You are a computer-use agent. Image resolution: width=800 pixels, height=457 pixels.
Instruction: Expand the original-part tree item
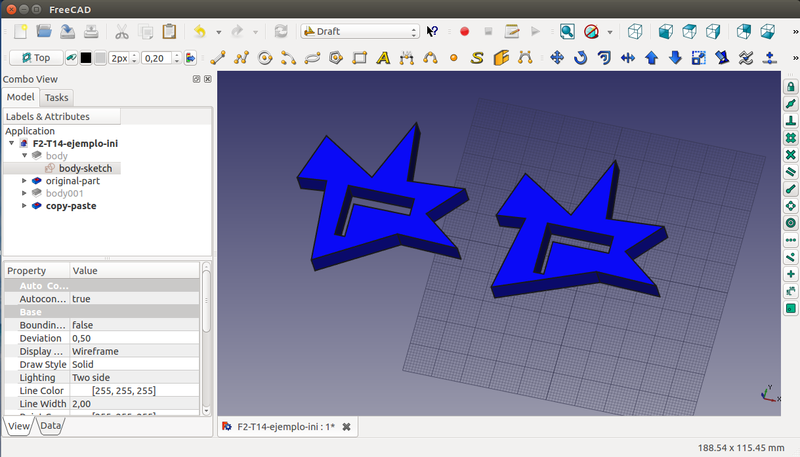coord(24,181)
